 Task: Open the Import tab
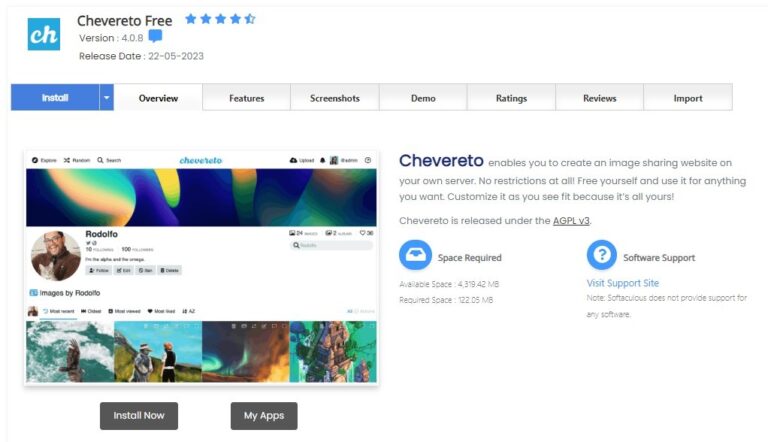(688, 98)
